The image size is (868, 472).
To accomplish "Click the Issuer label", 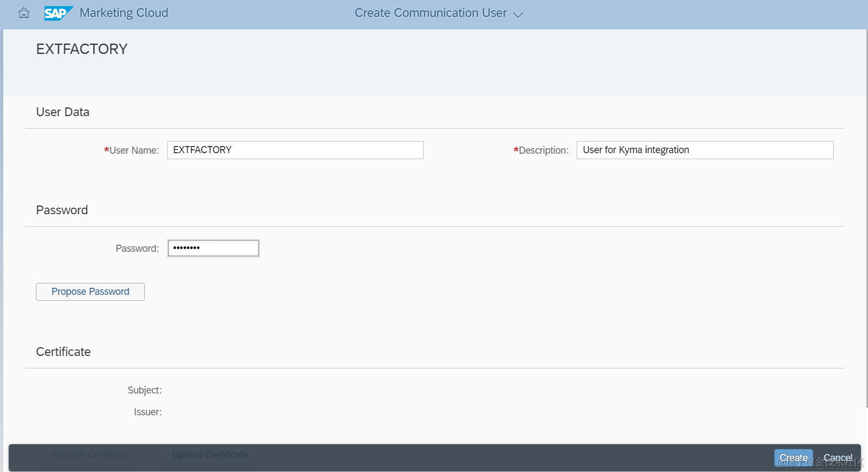I will (x=148, y=412).
